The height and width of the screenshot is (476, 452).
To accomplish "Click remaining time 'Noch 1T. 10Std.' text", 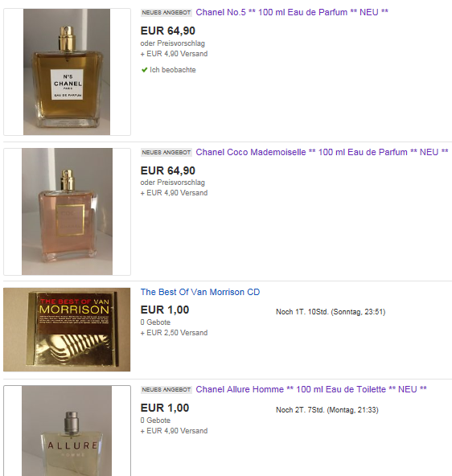I will [x=302, y=312].
